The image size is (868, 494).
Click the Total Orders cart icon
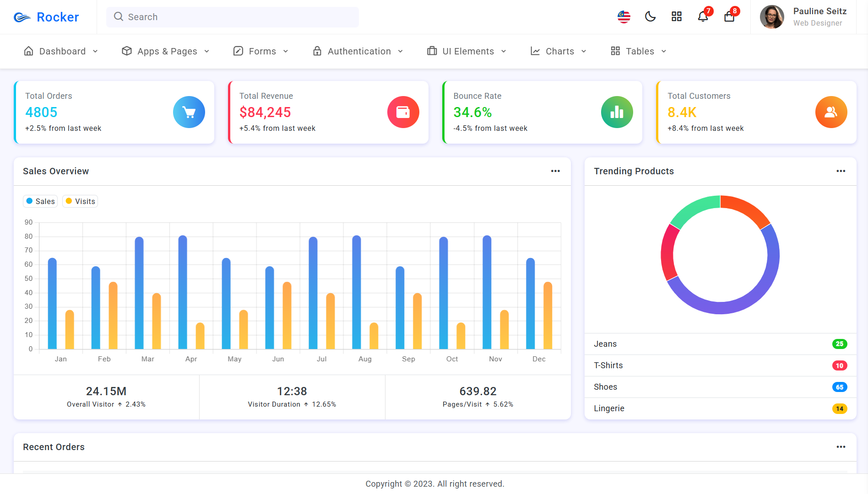(x=189, y=112)
